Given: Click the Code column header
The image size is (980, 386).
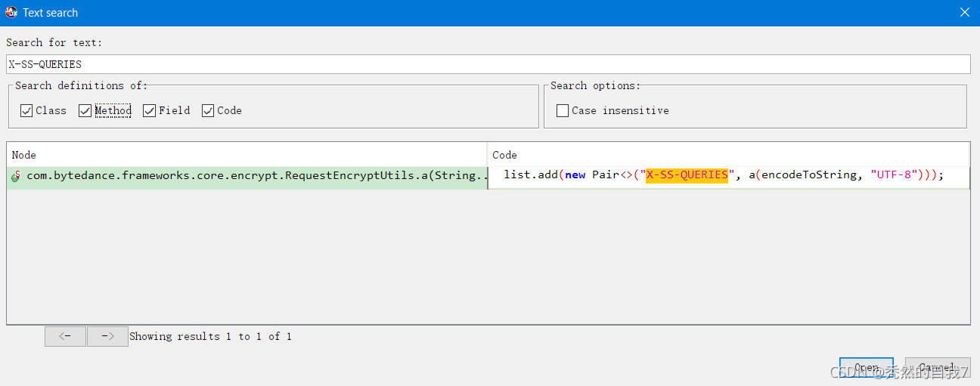Looking at the screenshot, I should [729, 155].
